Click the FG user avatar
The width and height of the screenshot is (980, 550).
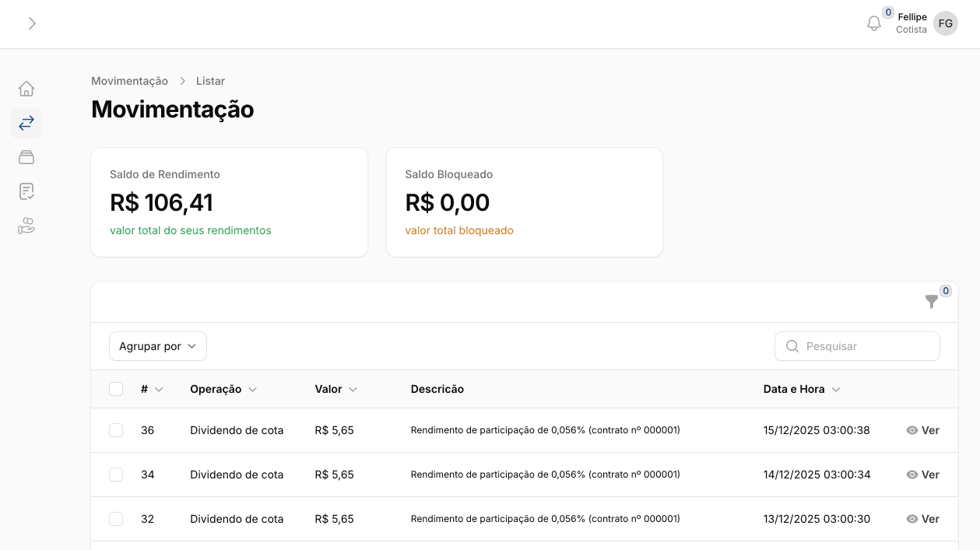pos(945,23)
